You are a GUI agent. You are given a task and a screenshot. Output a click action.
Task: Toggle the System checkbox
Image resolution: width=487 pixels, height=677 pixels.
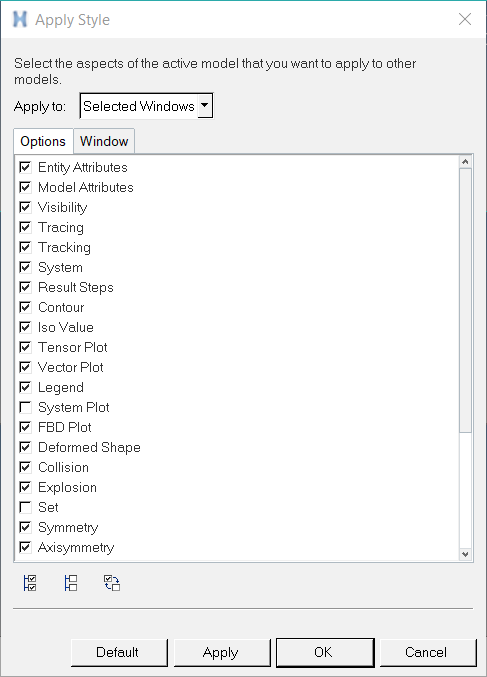click(x=25, y=267)
